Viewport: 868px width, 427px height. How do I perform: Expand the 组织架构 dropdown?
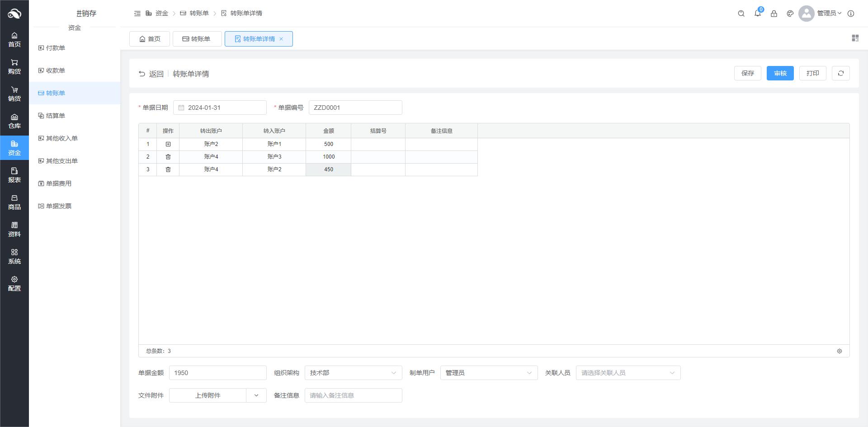pos(353,373)
